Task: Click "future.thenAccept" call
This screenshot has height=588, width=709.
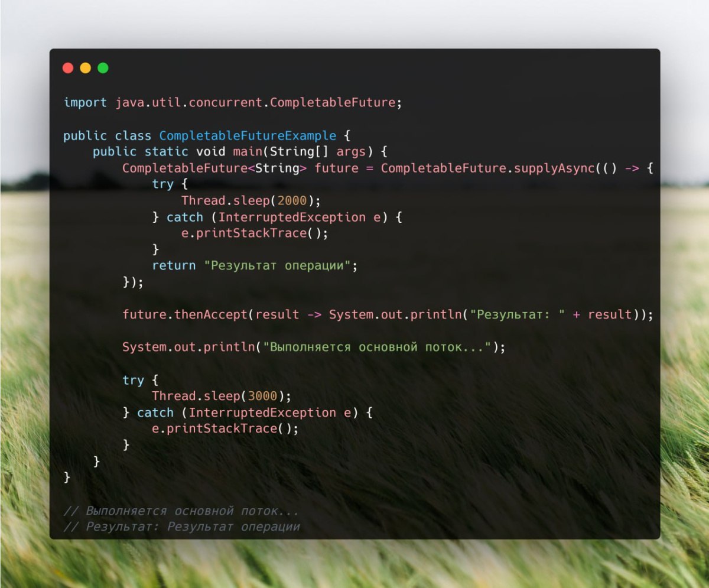Action: tap(185, 315)
